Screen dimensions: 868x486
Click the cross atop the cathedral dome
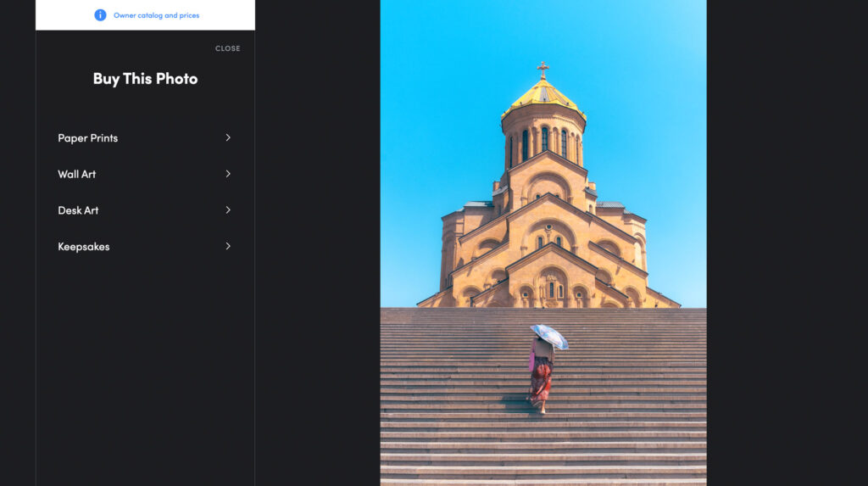pyautogui.click(x=542, y=68)
